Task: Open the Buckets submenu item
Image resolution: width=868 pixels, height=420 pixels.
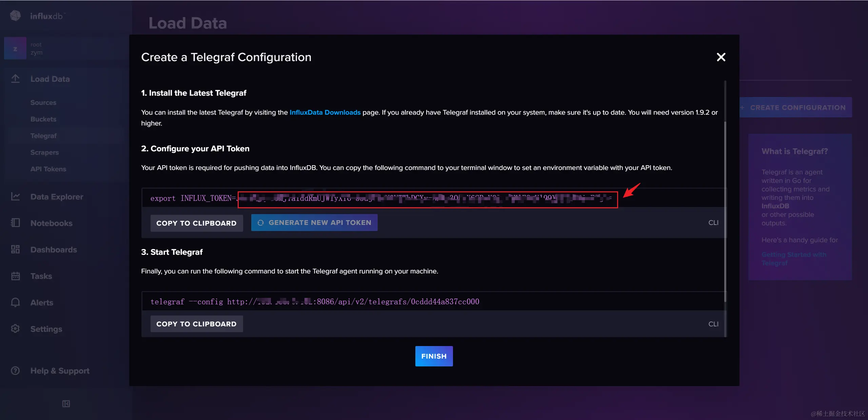Action: click(x=43, y=119)
